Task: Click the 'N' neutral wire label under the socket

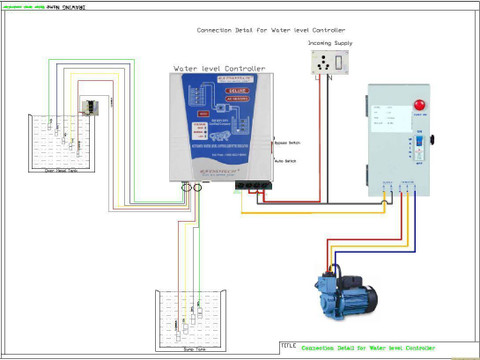Action: point(330,78)
